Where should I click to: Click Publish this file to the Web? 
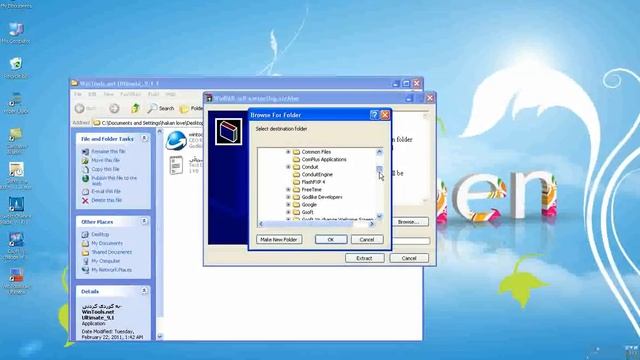coord(114,180)
